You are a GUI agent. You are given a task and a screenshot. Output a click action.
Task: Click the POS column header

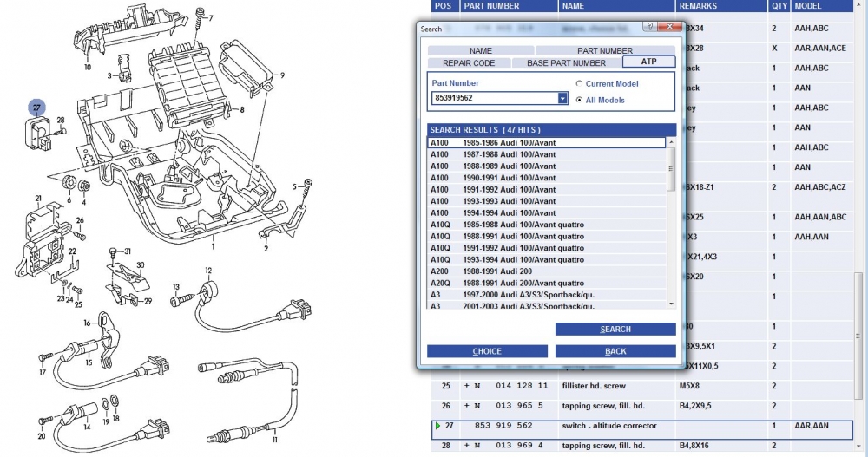point(445,6)
